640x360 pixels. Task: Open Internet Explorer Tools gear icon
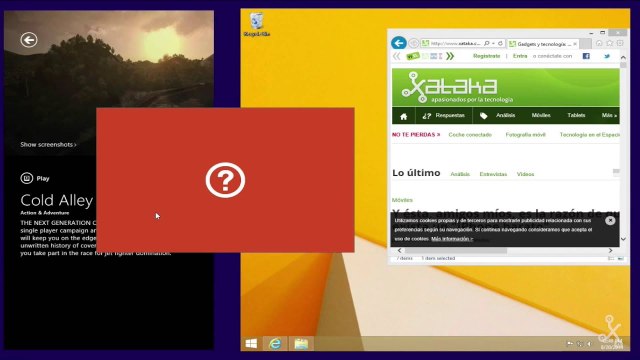(x=620, y=43)
